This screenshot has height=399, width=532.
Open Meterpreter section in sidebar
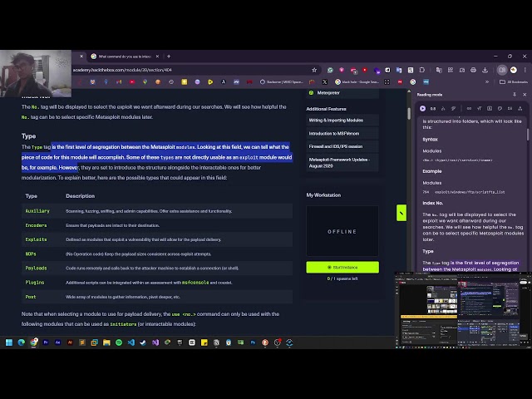tap(342, 93)
